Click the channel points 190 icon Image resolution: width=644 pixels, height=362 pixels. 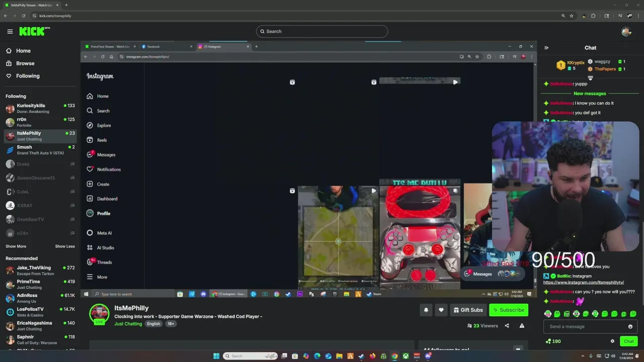coord(553,341)
